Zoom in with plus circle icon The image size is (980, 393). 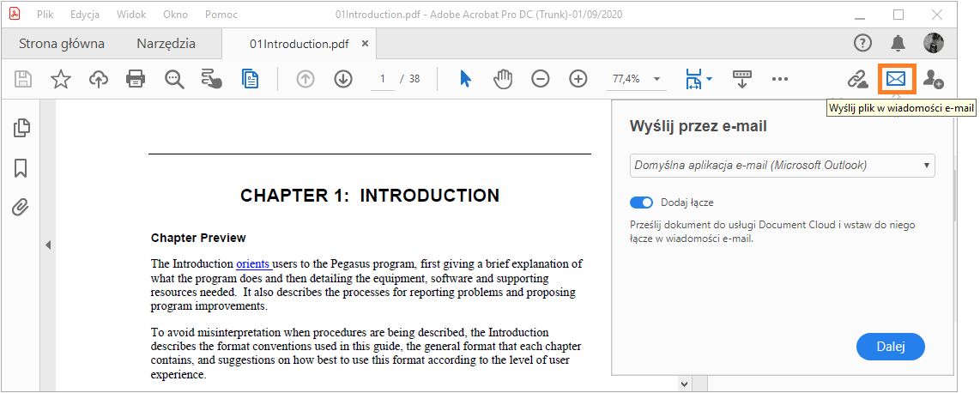pyautogui.click(x=578, y=79)
